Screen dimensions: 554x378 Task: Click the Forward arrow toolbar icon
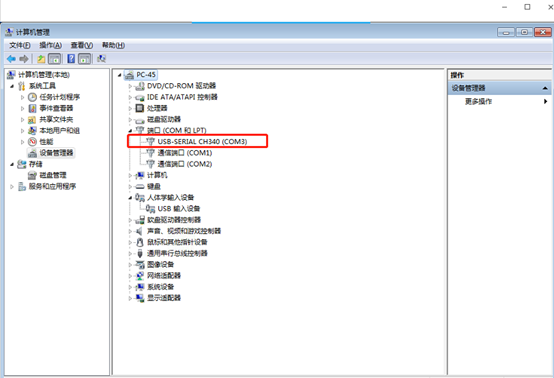point(24,59)
